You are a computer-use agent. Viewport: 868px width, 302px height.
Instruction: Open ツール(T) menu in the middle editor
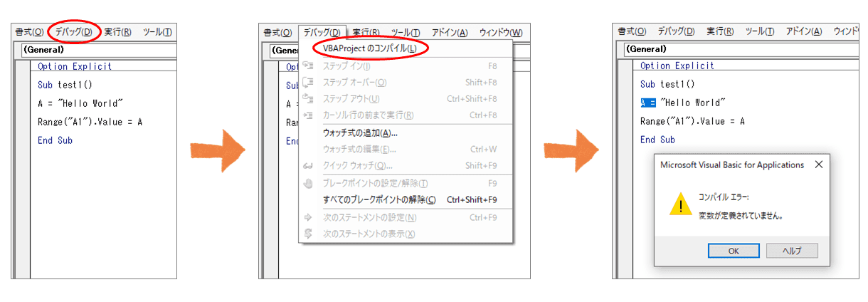[x=406, y=33]
